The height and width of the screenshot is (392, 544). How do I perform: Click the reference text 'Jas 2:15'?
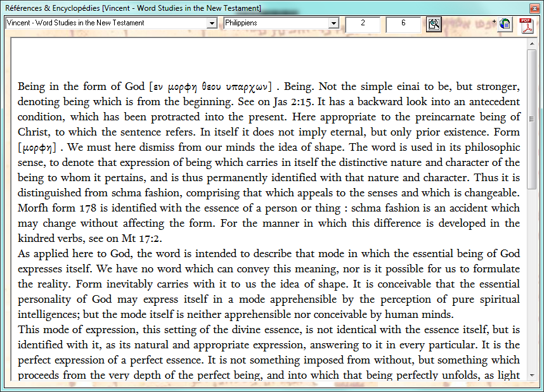[x=292, y=102]
